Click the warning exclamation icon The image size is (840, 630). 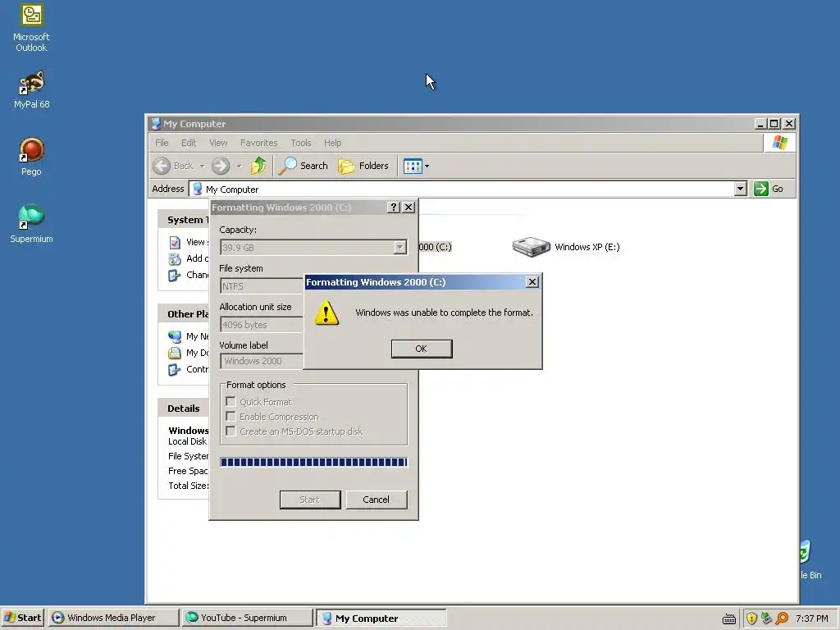click(326, 313)
